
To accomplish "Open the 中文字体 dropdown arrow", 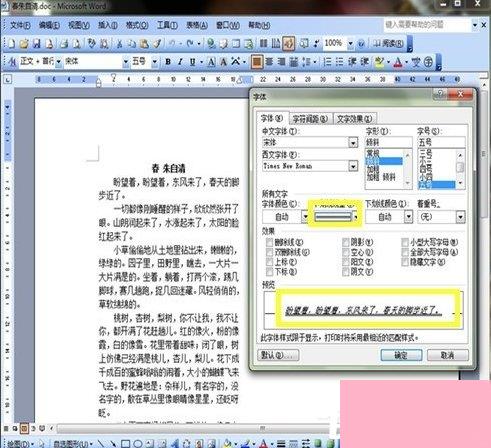I will coord(353,143).
